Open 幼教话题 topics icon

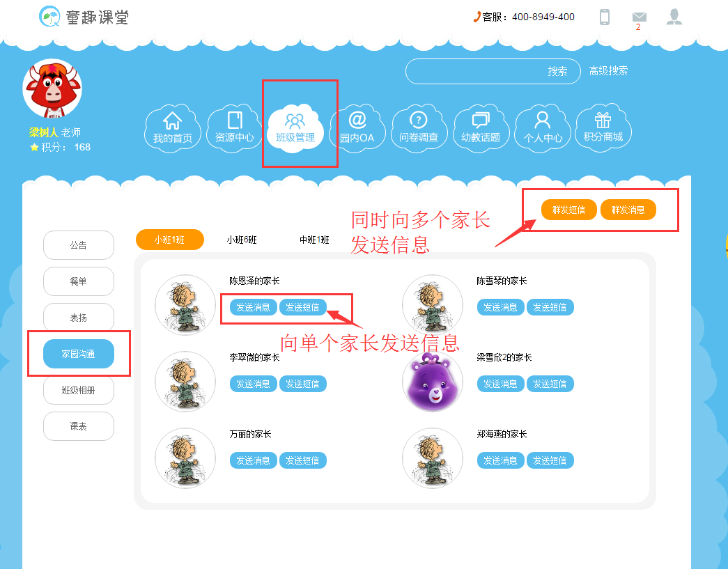coord(481,128)
